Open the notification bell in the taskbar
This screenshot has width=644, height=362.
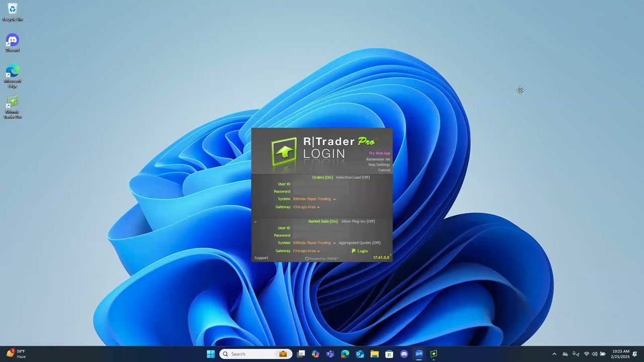(635, 354)
